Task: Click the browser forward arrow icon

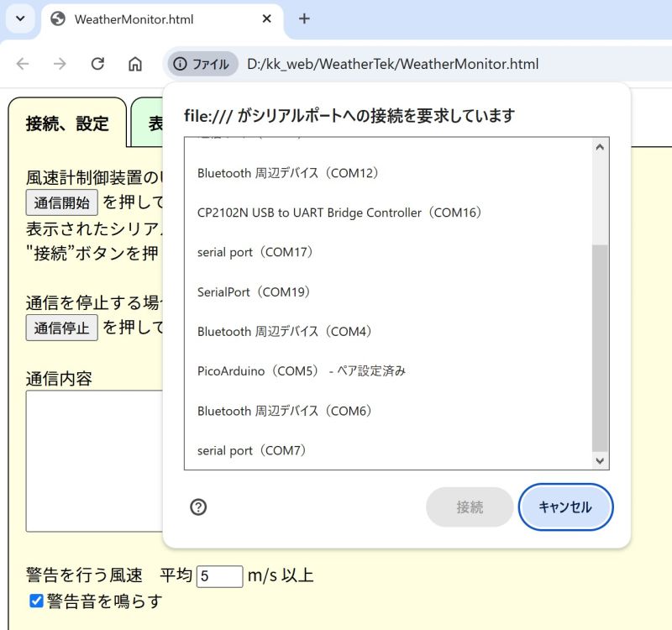Action: 60,64
